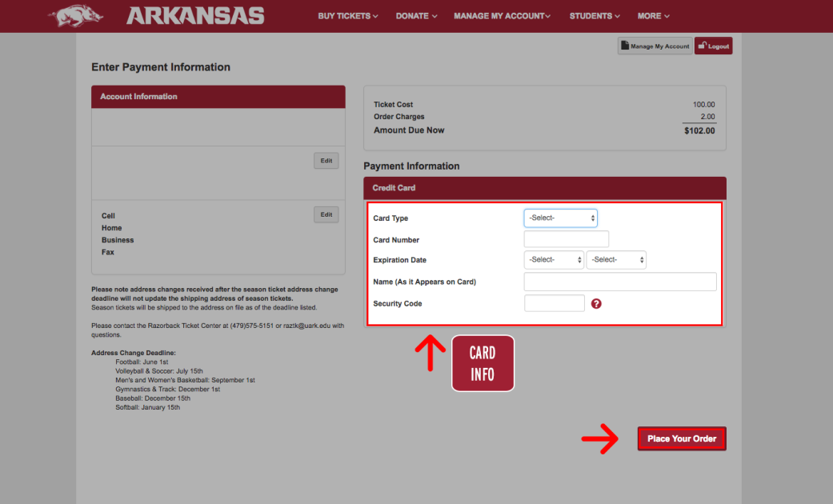Viewport: 833px width, 504px height.
Task: Click the ARKANSAS wordmark in header
Action: [195, 16]
